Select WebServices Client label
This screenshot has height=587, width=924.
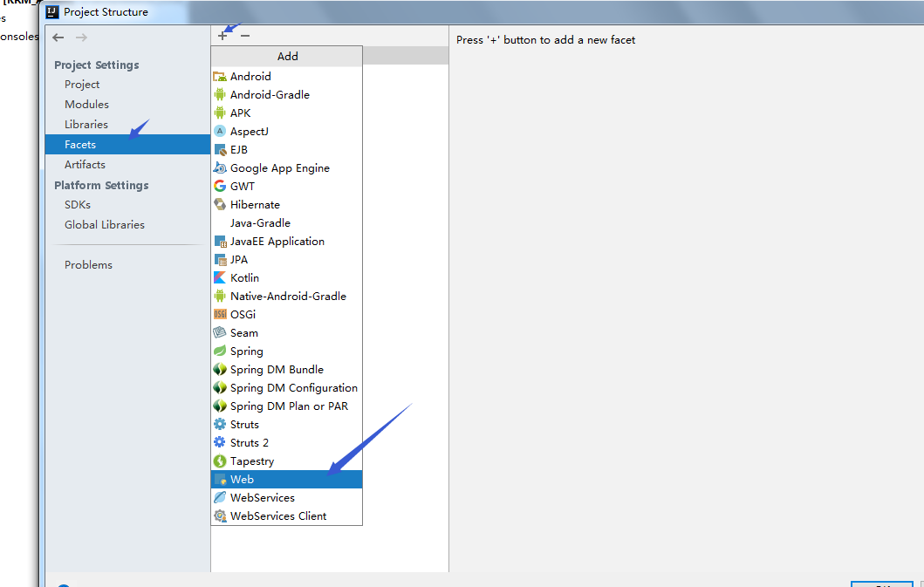pos(278,516)
